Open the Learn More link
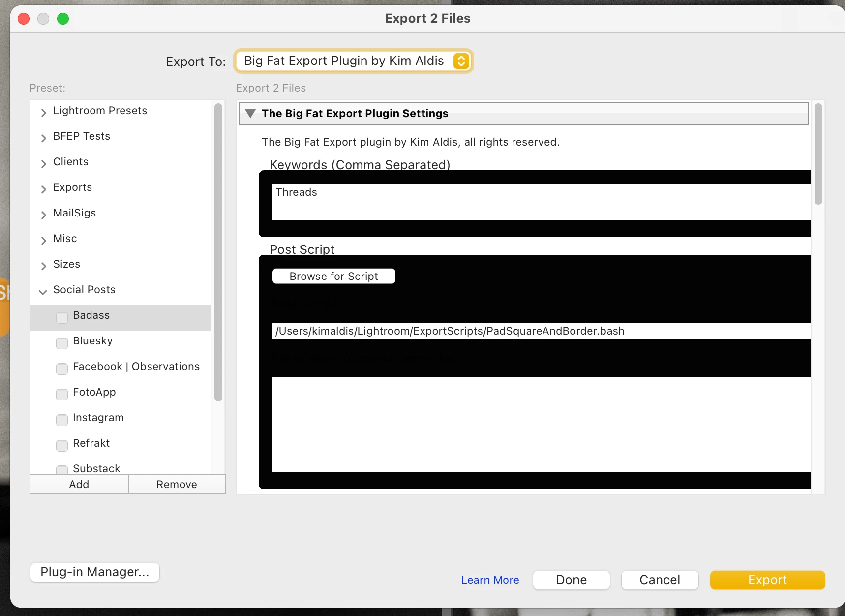845x616 pixels. [490, 580]
